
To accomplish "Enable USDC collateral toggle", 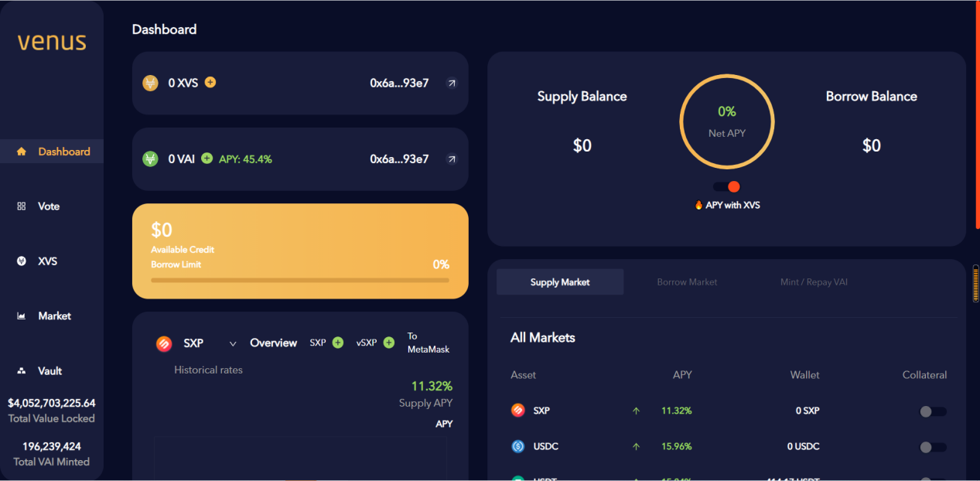I will [x=932, y=447].
